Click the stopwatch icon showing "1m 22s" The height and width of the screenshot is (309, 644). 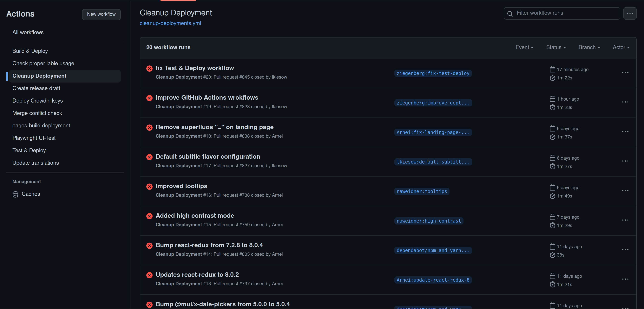click(x=553, y=78)
